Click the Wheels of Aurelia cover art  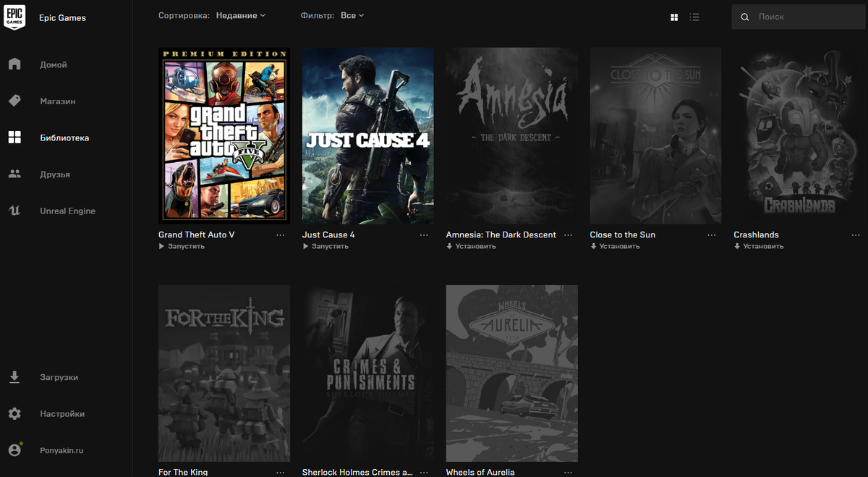coord(512,373)
